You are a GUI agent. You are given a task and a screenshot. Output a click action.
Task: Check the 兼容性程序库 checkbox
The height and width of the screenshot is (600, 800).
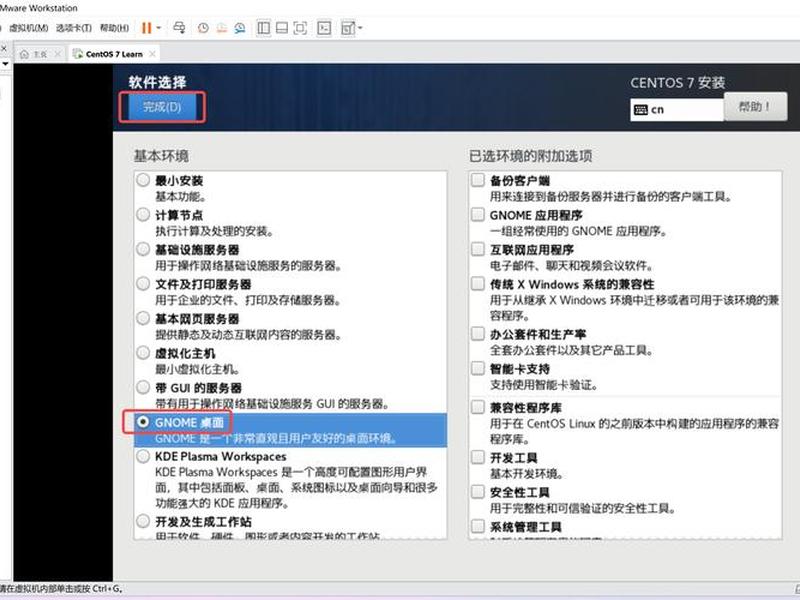pos(478,407)
